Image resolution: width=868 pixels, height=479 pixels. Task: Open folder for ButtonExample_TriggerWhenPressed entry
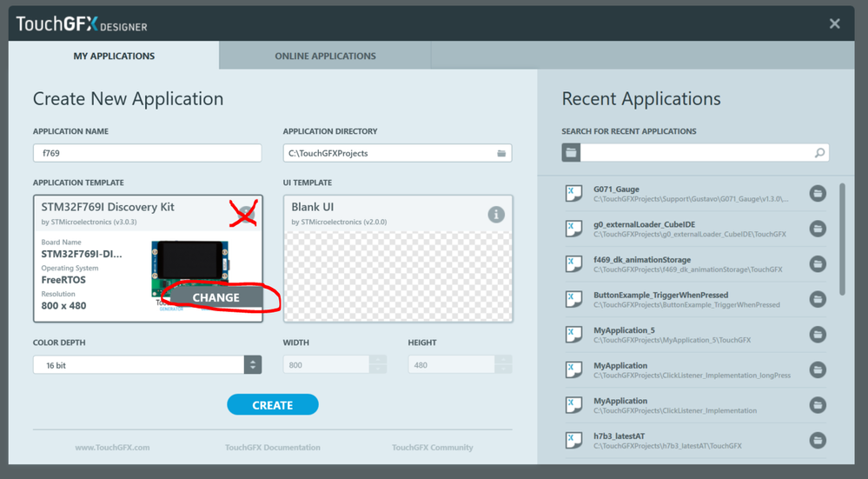tap(818, 299)
